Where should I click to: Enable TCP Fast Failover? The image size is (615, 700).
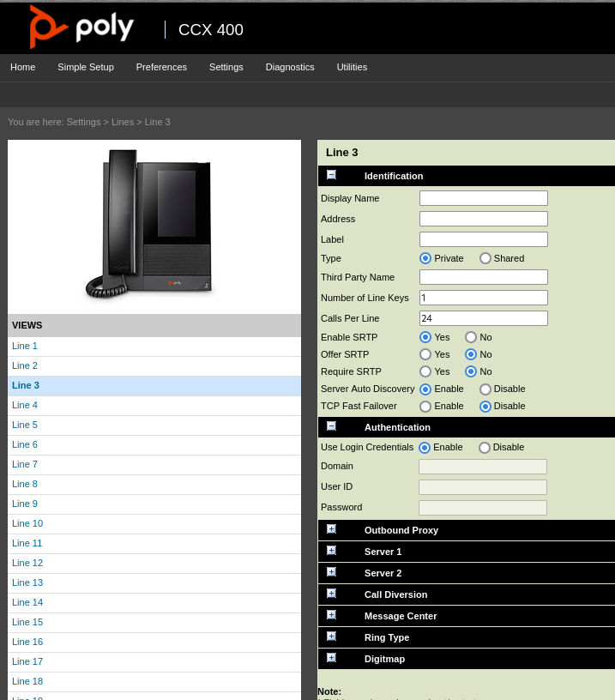coord(425,407)
